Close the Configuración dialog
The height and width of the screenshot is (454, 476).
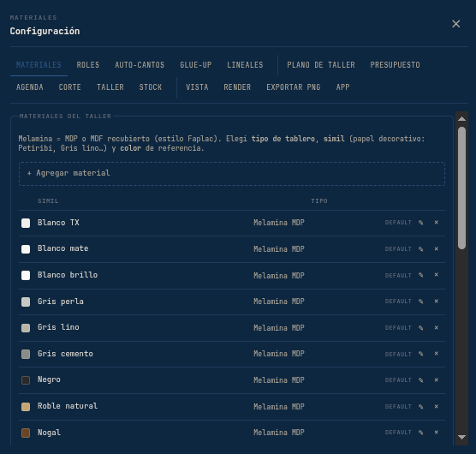tap(456, 24)
